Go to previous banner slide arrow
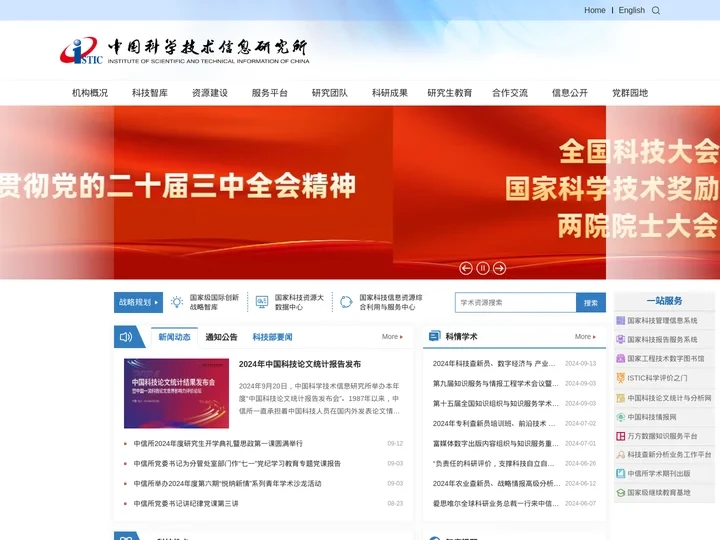Image resolution: width=720 pixels, height=540 pixels. coord(466,268)
